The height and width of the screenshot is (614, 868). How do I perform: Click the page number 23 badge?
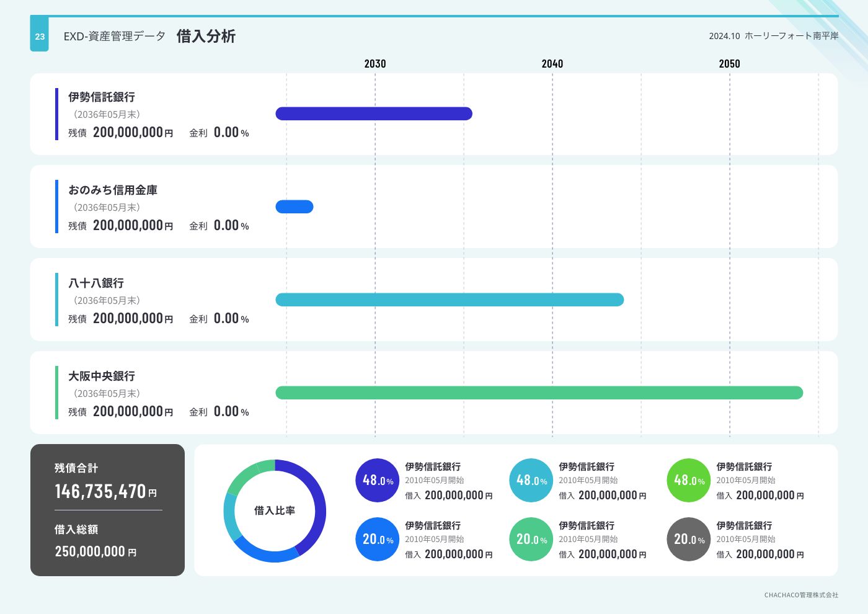40,36
